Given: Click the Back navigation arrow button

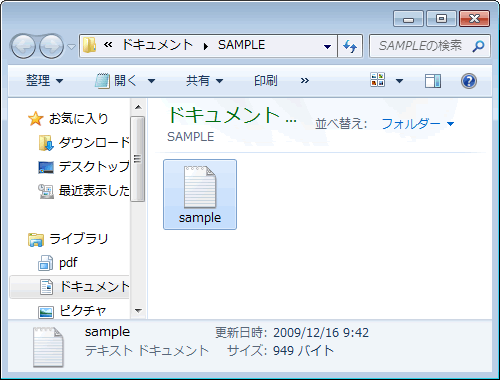Looking at the screenshot, I should tap(23, 46).
